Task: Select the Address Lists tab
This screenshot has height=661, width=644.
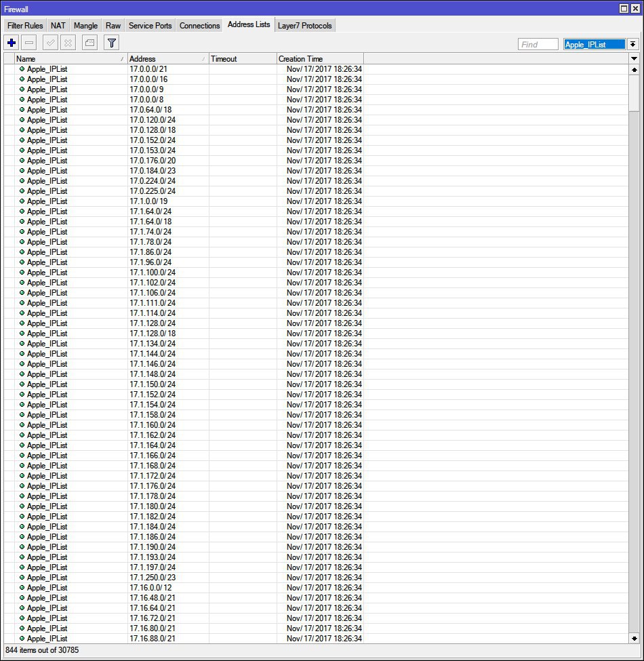Action: 249,24
